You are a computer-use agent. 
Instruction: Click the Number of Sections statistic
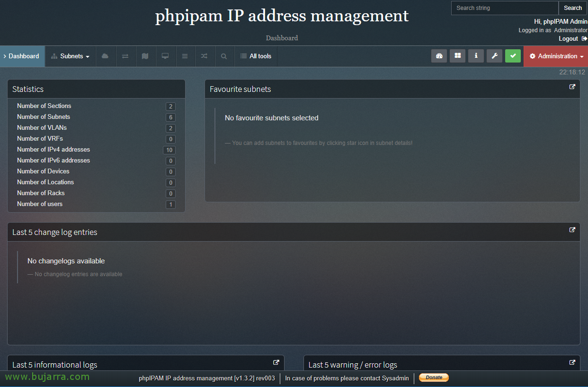point(44,106)
